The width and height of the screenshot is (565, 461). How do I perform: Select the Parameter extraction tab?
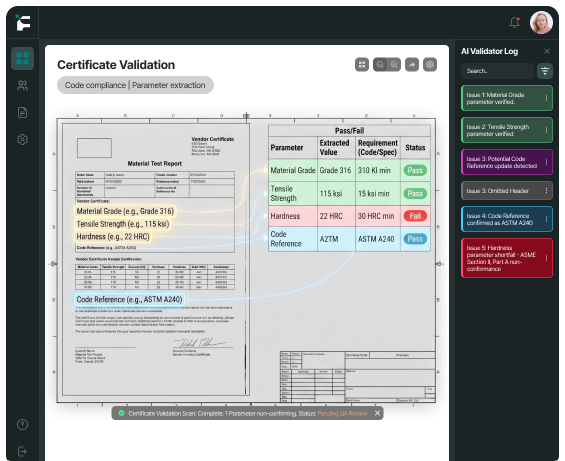168,85
